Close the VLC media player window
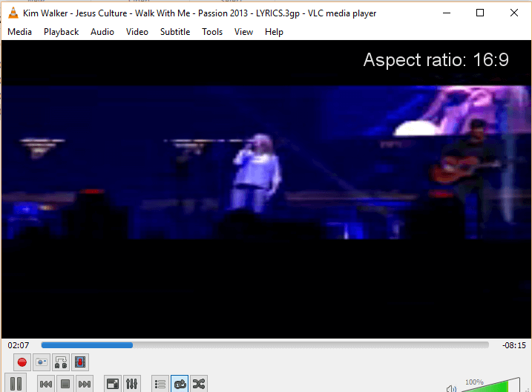Viewport: 532px width, 392px height. coord(514,13)
